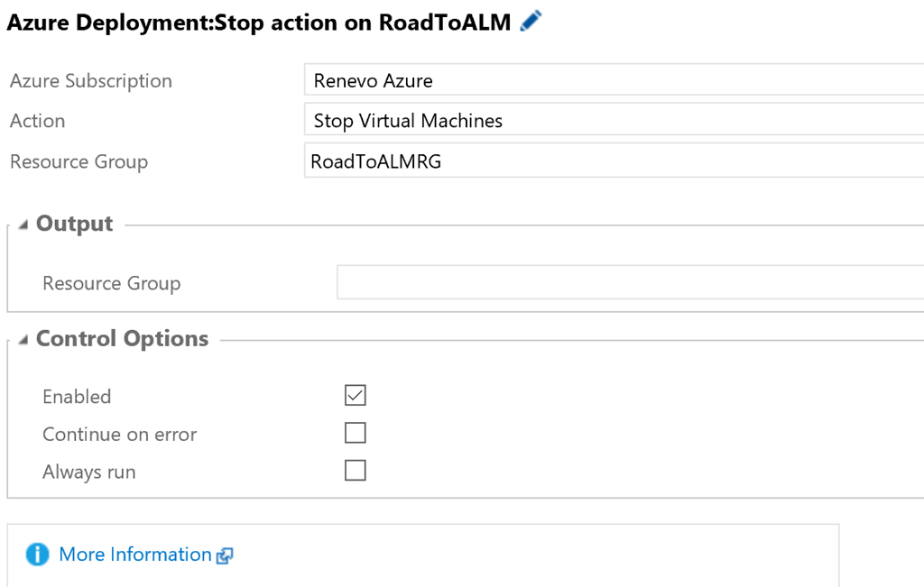
Task: Open the More Information link
Action: (x=134, y=555)
